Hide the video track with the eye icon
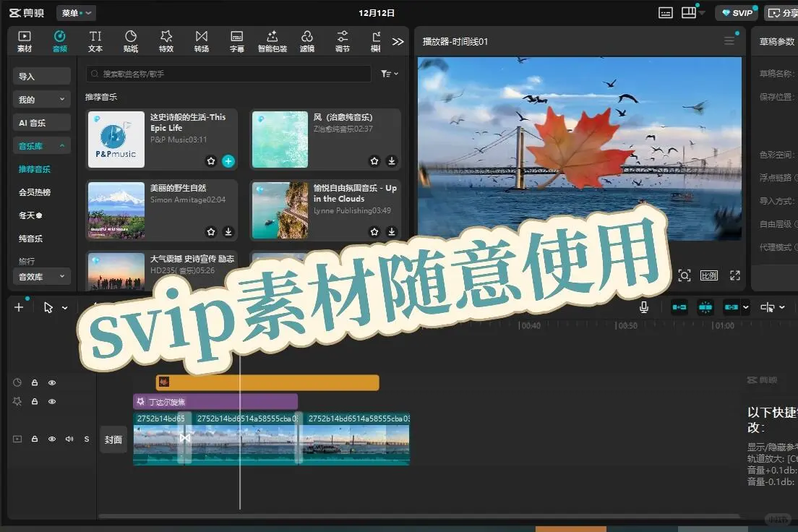798x532 pixels. 51,439
